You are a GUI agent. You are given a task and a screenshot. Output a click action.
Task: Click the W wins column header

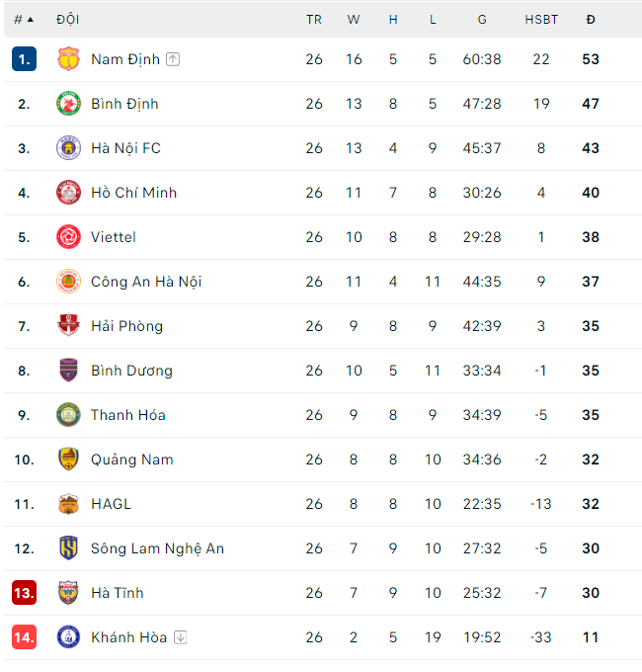[354, 19]
